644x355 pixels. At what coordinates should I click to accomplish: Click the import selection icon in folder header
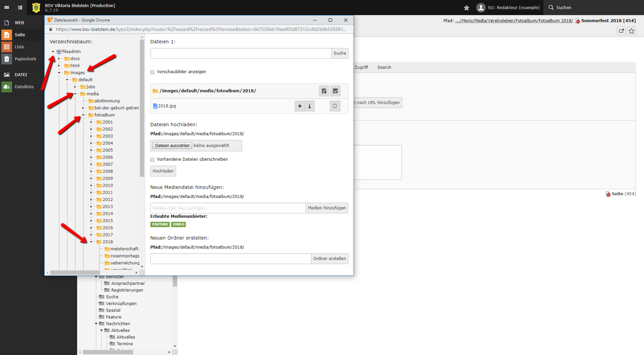click(324, 91)
